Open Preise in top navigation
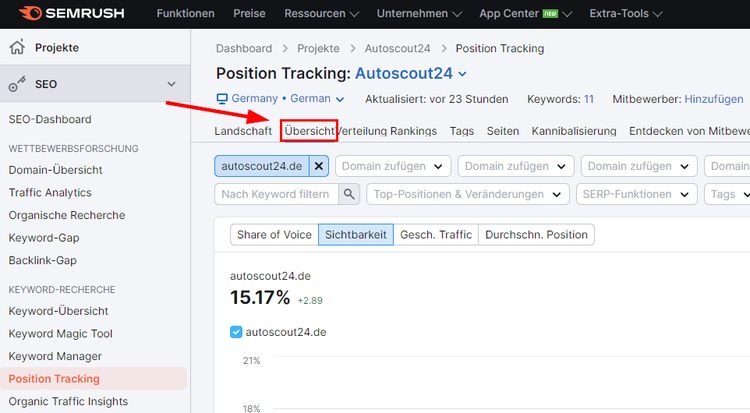Image resolution: width=750 pixels, height=413 pixels. coord(249,13)
